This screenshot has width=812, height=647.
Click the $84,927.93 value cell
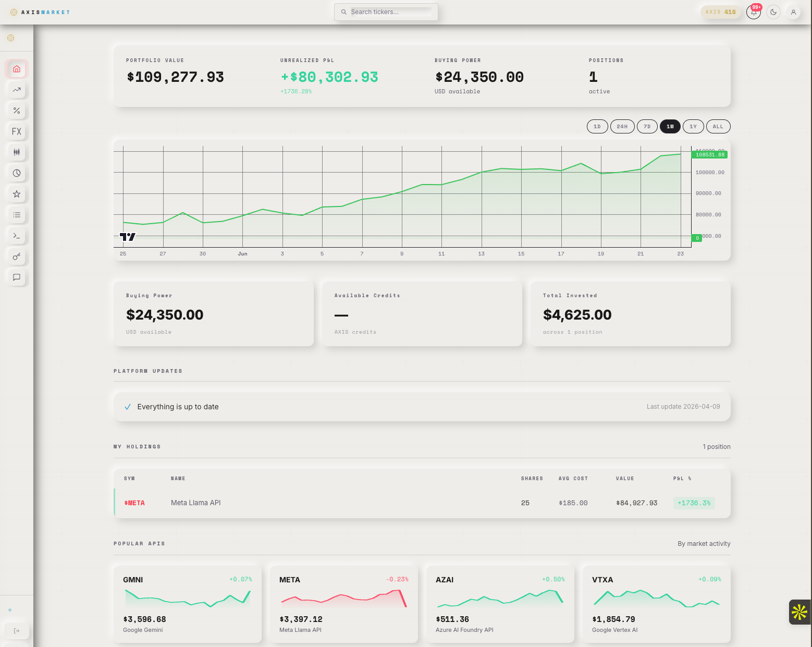coord(637,503)
